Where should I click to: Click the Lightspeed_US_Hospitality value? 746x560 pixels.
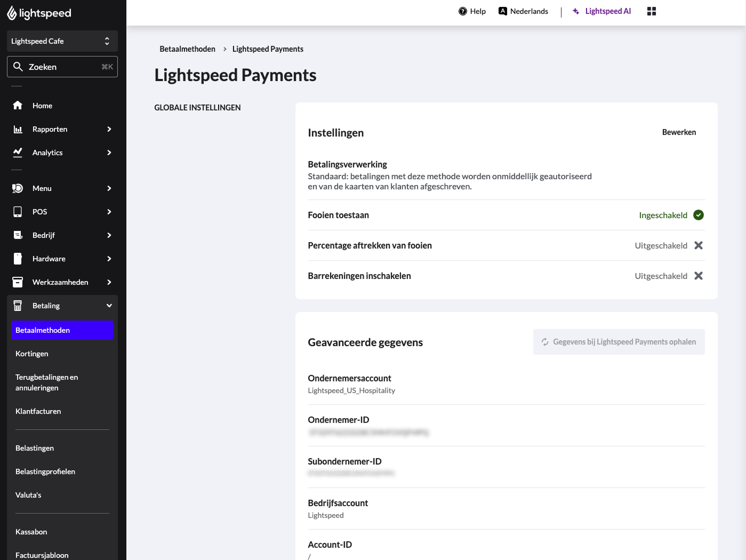coord(351,390)
